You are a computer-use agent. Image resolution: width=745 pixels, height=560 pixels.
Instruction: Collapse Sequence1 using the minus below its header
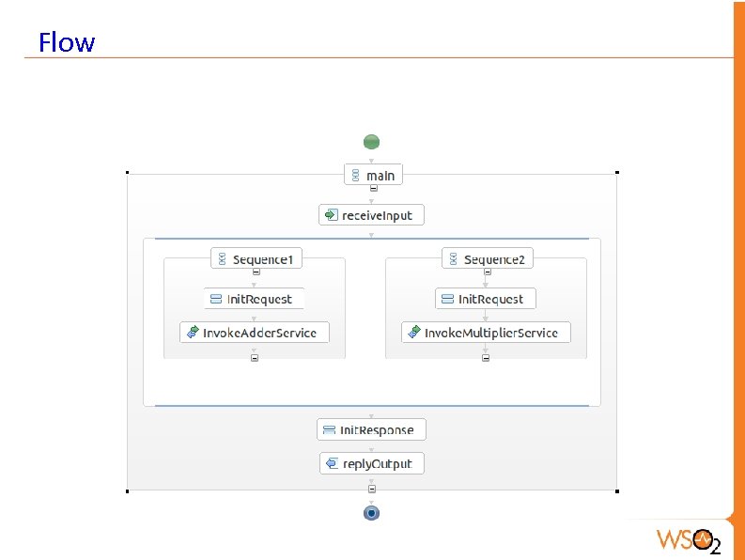tap(255, 273)
